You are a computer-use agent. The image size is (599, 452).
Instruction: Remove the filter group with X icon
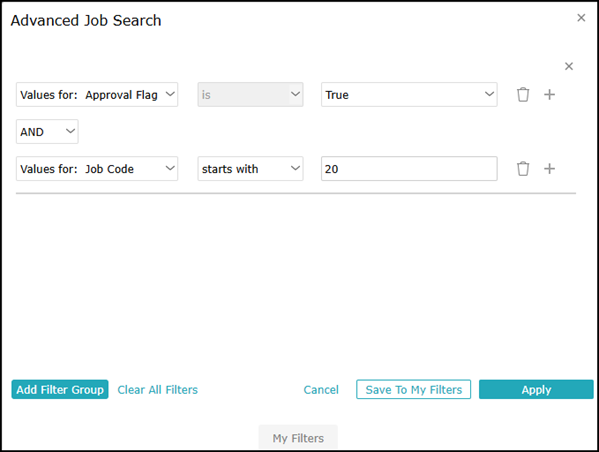click(x=569, y=66)
